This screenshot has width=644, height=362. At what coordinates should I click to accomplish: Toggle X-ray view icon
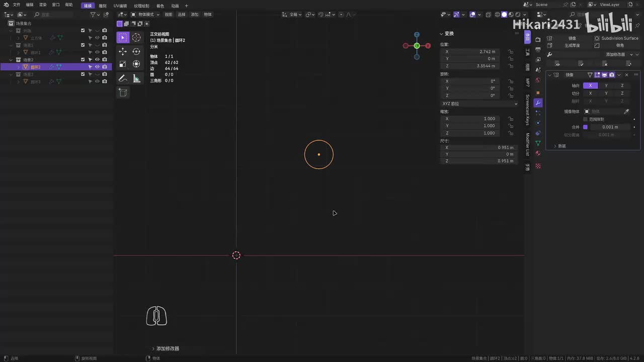click(x=488, y=15)
